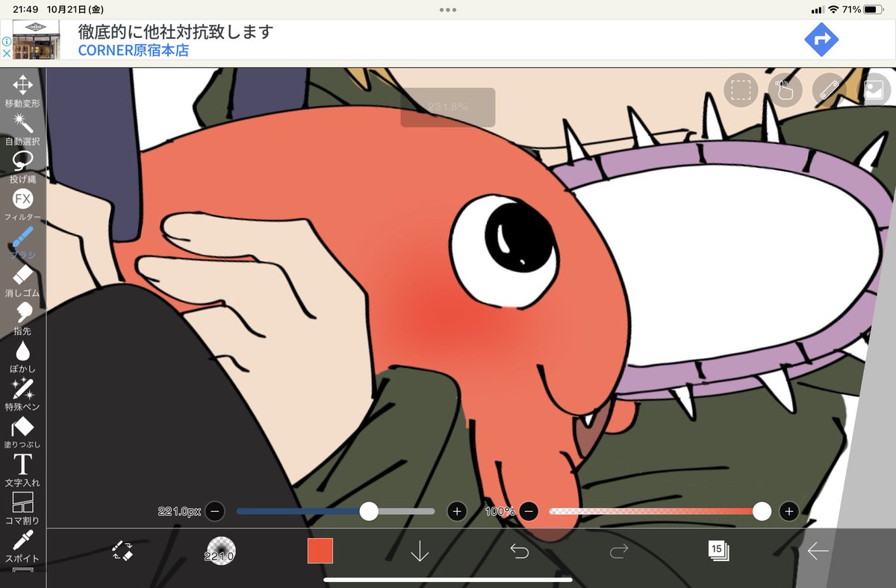Open the selection area dashed-square icon
The width and height of the screenshot is (896, 588).
(x=741, y=90)
